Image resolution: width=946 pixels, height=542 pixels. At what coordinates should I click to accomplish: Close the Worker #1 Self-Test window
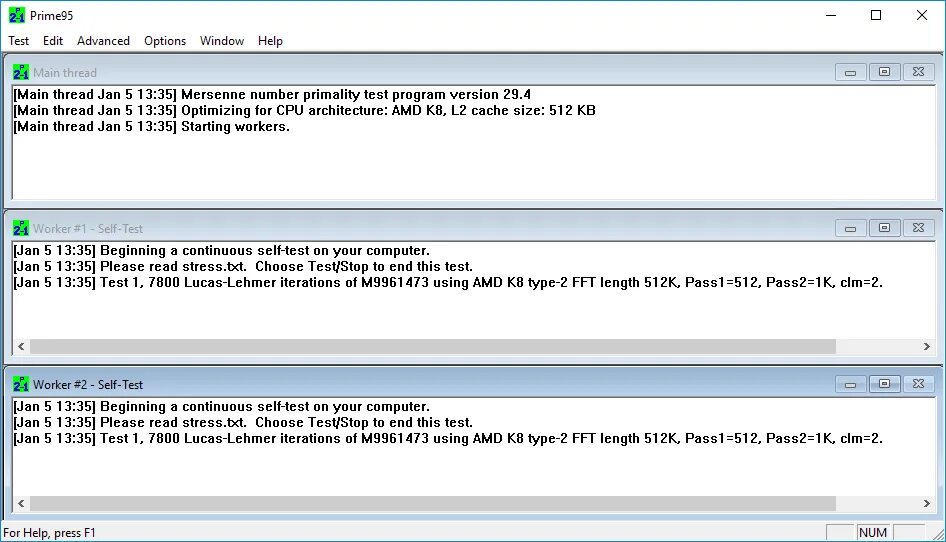click(x=918, y=228)
